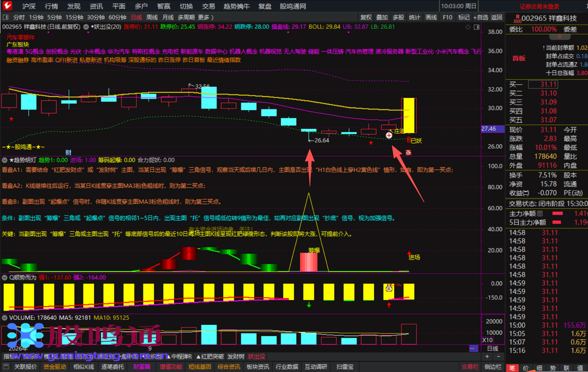
Task: Click the window icon left of 关联报价
Action: [6, 367]
